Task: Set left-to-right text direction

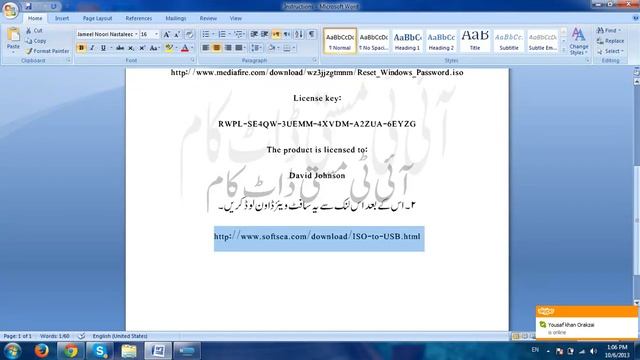Action: coord(276,34)
